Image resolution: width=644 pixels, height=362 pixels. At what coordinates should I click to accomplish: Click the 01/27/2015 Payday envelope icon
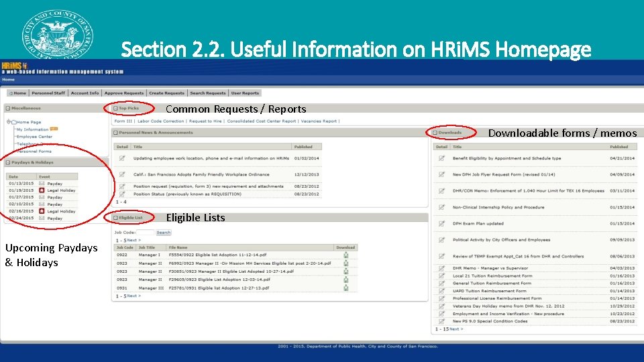pyautogui.click(x=42, y=197)
